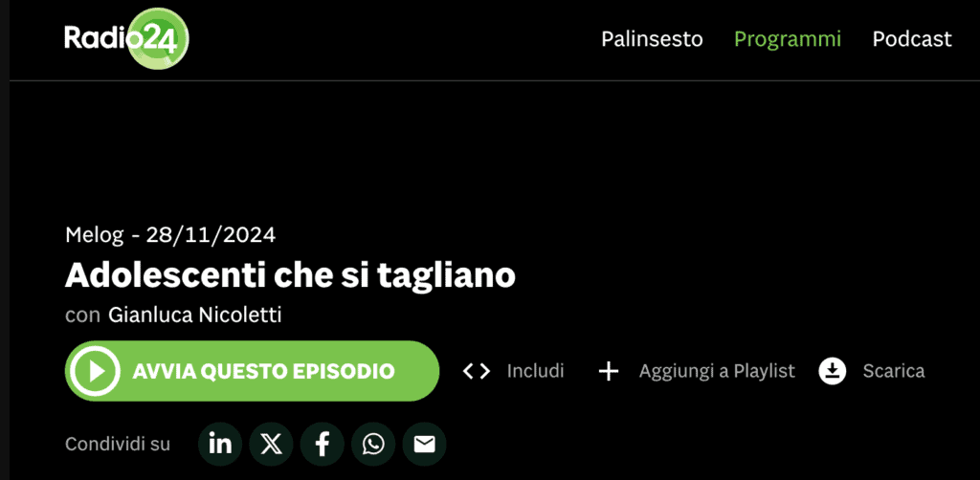Open the Radio24 logo homepage link
980x480 pixels.
[126, 38]
